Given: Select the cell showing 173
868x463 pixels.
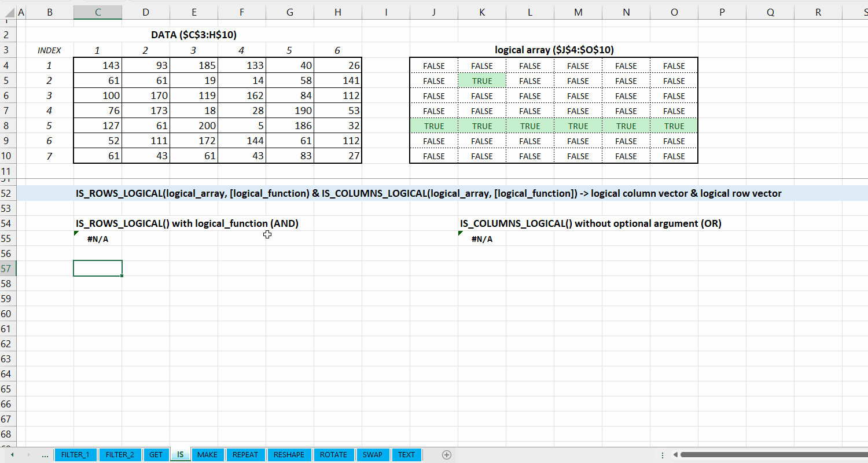Looking at the screenshot, I should click(146, 111).
